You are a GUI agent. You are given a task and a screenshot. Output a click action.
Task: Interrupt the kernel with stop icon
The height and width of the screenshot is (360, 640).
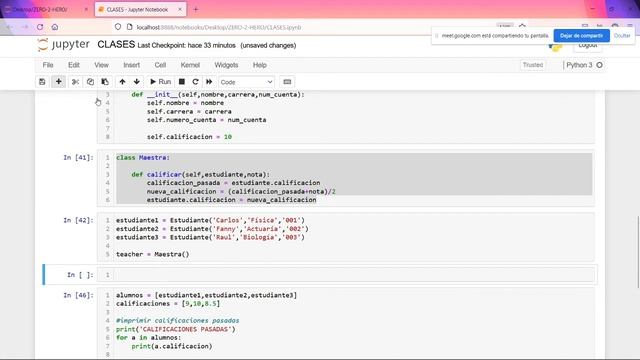click(182, 82)
